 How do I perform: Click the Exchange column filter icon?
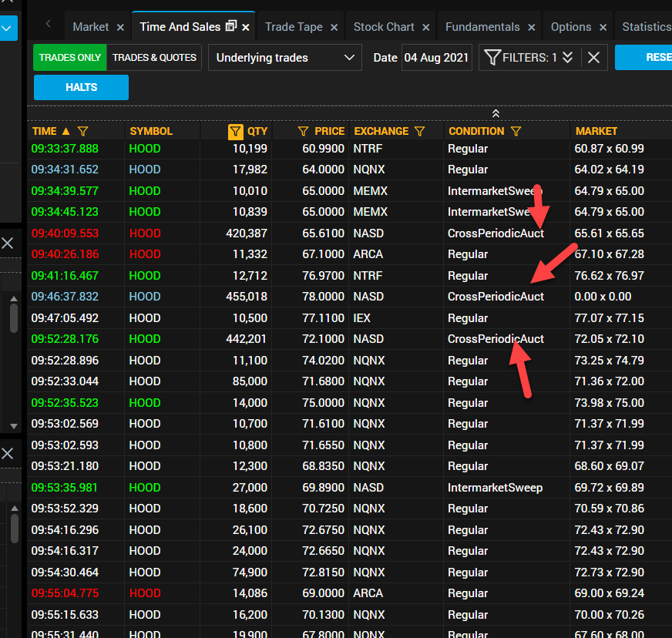tap(419, 131)
